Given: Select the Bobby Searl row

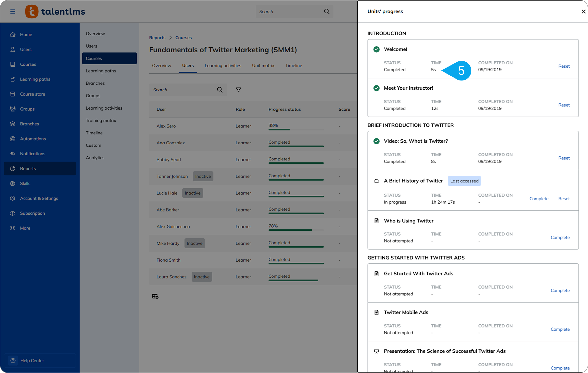Looking at the screenshot, I should 253,159.
